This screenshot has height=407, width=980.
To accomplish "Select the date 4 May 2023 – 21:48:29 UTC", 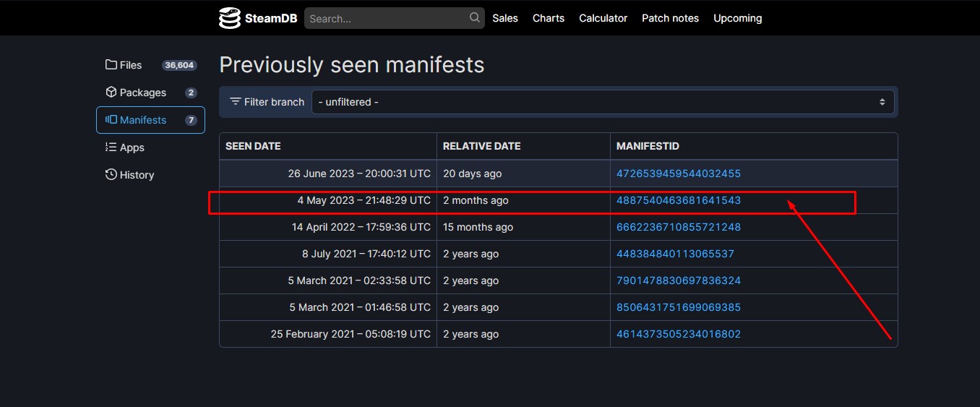I will [364, 200].
